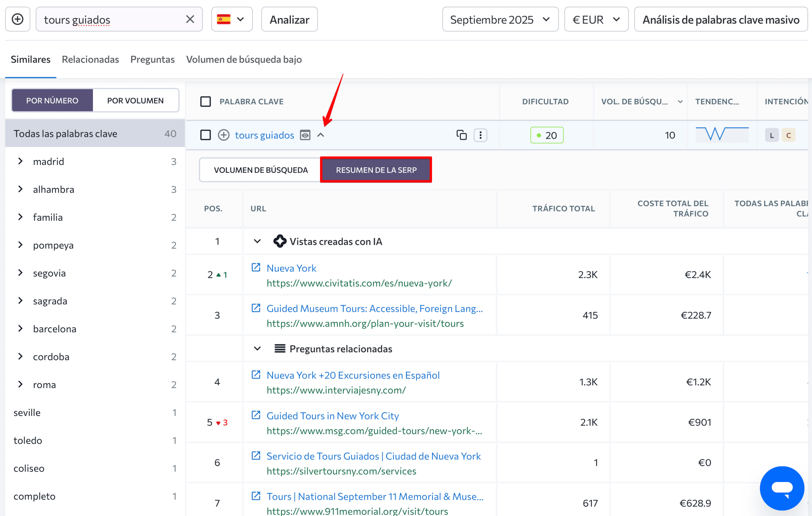Open three-dot menu for tours guiados row
Screen dimensions: 812x516
click(480, 135)
